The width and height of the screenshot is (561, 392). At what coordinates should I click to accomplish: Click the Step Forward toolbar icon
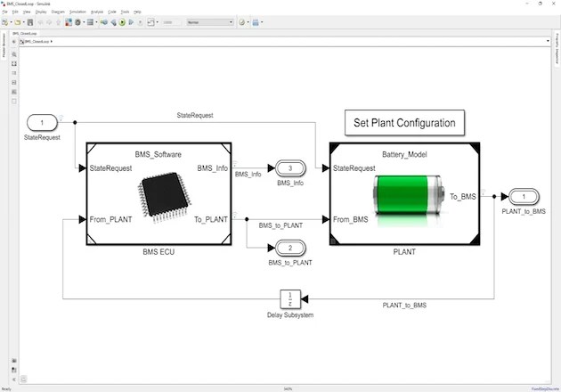tap(131, 22)
